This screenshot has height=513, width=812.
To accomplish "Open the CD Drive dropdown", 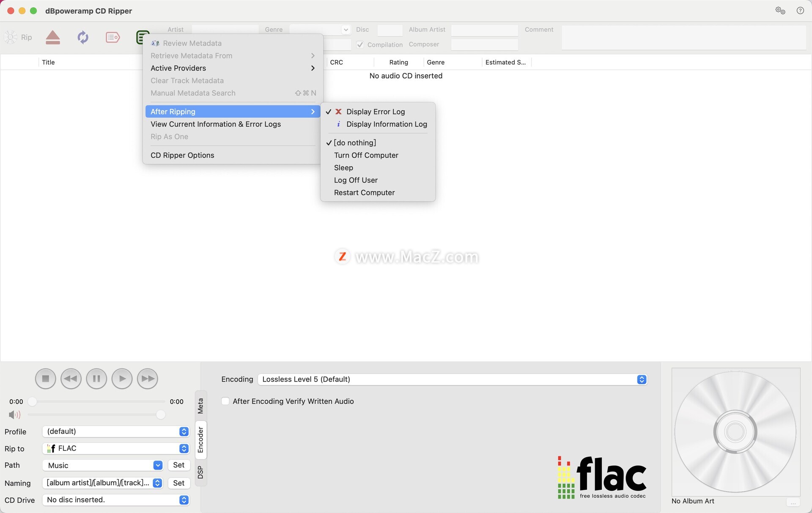I will point(115,500).
